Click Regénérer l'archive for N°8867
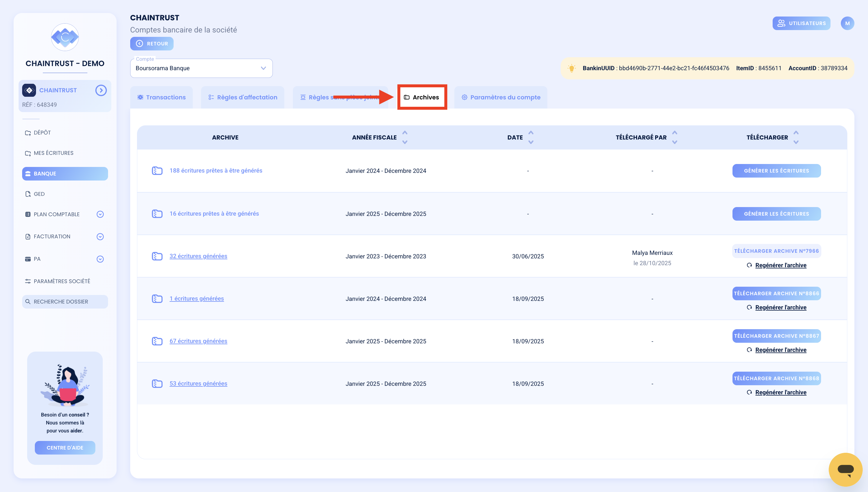The width and height of the screenshot is (868, 492). tap(780, 350)
